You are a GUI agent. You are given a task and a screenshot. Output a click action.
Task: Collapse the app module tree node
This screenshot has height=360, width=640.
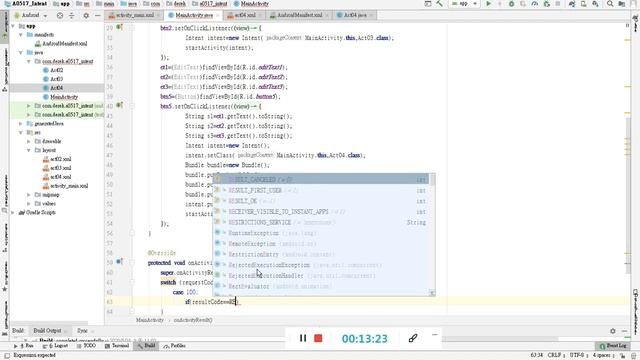click(x=13, y=26)
